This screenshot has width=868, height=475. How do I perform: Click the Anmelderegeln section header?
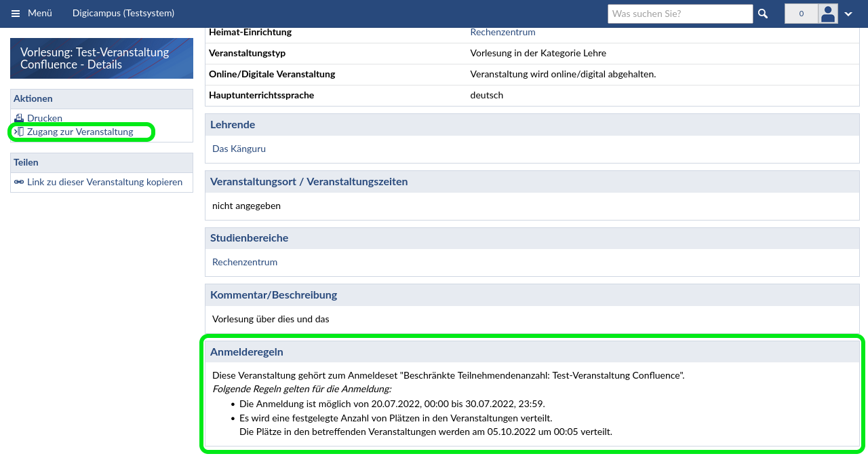coord(247,351)
